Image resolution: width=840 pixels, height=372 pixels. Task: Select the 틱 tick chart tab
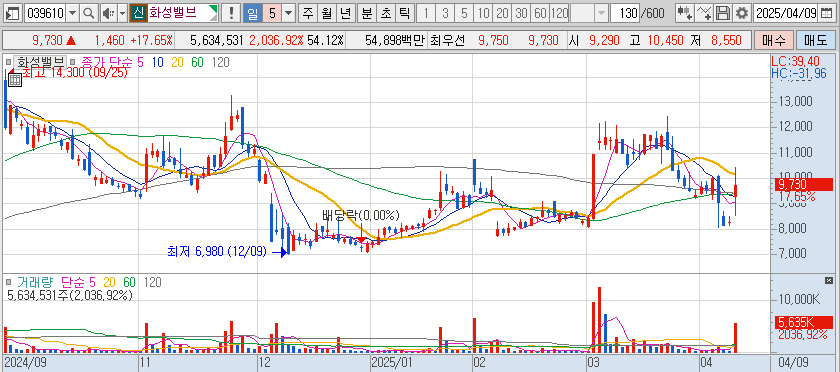[404, 13]
